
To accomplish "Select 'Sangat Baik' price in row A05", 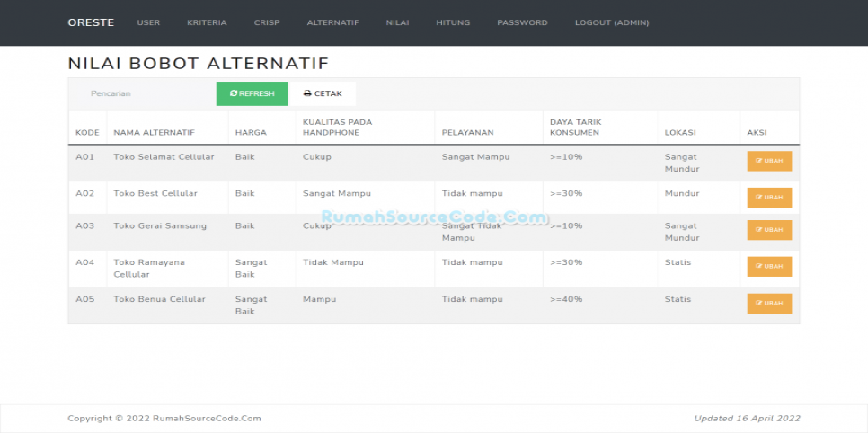I will [252, 305].
